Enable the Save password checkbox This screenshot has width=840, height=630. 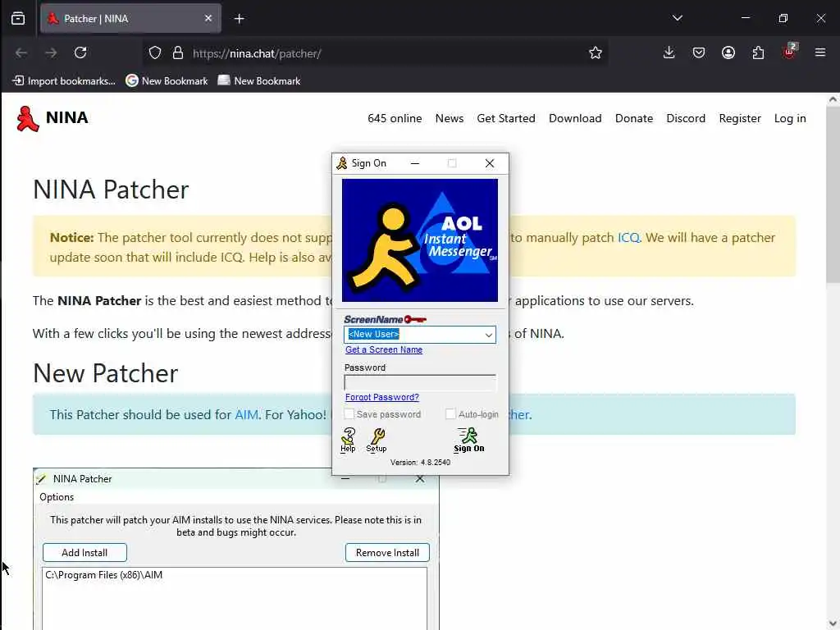coord(349,414)
